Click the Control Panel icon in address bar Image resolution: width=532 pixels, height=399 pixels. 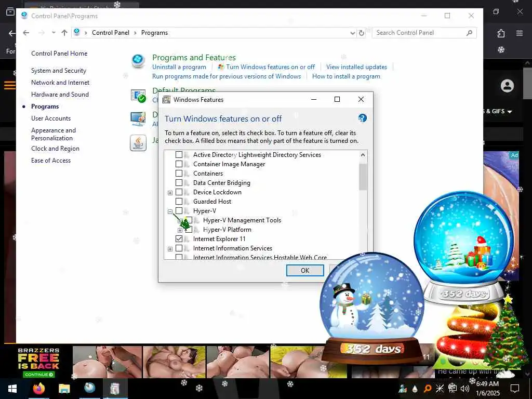click(x=77, y=32)
